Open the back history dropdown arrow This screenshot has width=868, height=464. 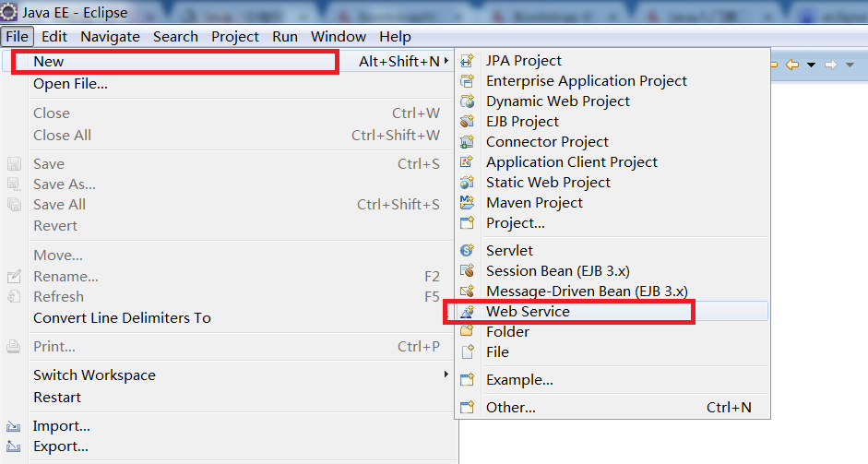(x=811, y=65)
